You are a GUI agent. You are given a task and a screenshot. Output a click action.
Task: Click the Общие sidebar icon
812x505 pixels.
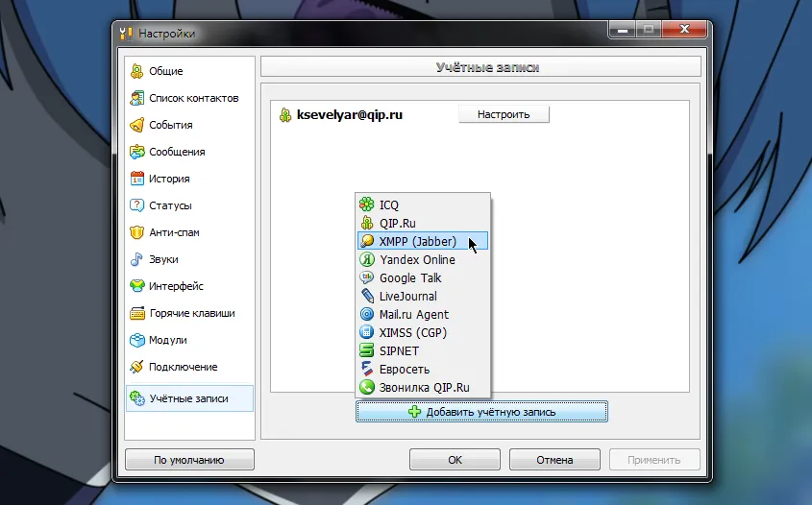tap(136, 71)
